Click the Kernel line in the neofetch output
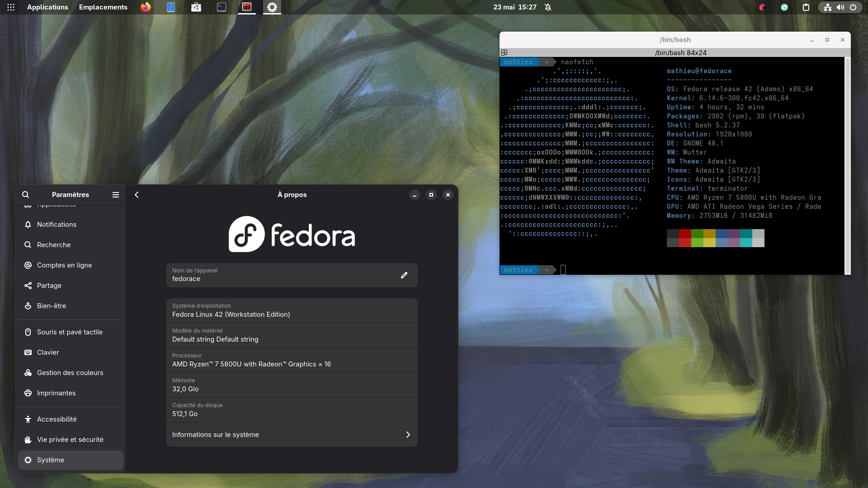 coord(727,98)
